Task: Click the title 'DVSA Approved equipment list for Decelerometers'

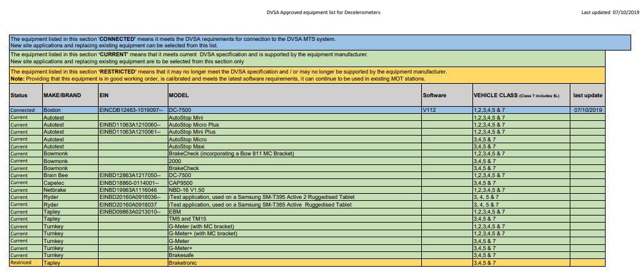Action: pos(323,12)
